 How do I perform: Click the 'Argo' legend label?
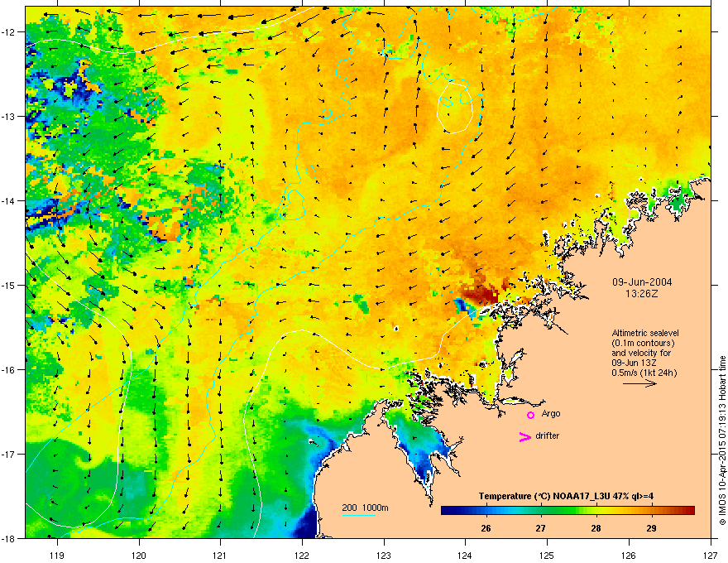pos(551,413)
